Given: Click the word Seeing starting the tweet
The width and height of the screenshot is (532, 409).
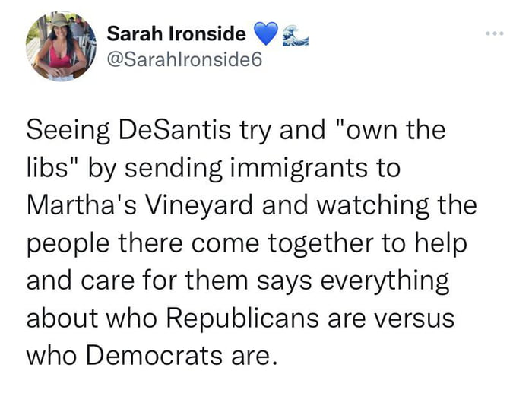Looking at the screenshot, I should coord(68,132).
